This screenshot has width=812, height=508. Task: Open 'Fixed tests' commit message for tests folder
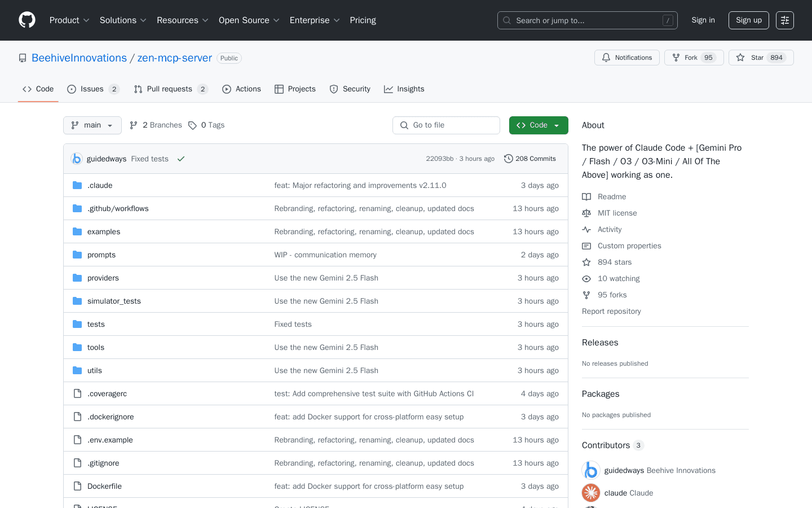(293, 325)
